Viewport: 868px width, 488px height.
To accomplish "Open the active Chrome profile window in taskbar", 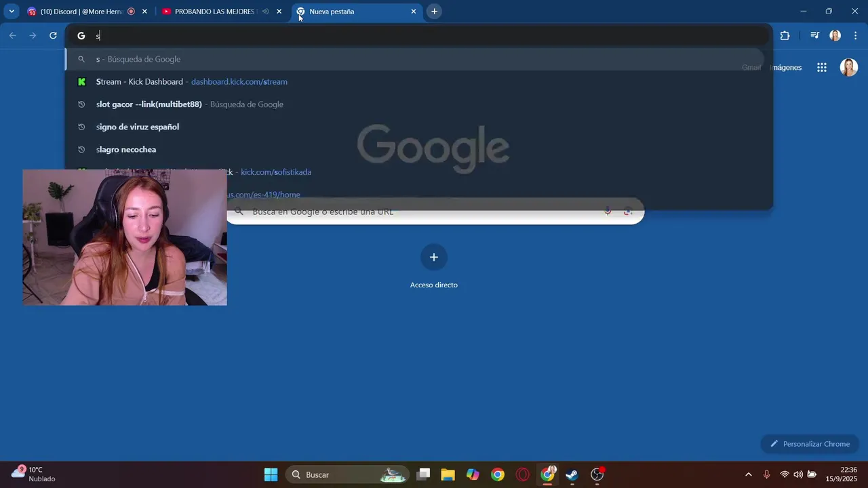I will point(547,474).
